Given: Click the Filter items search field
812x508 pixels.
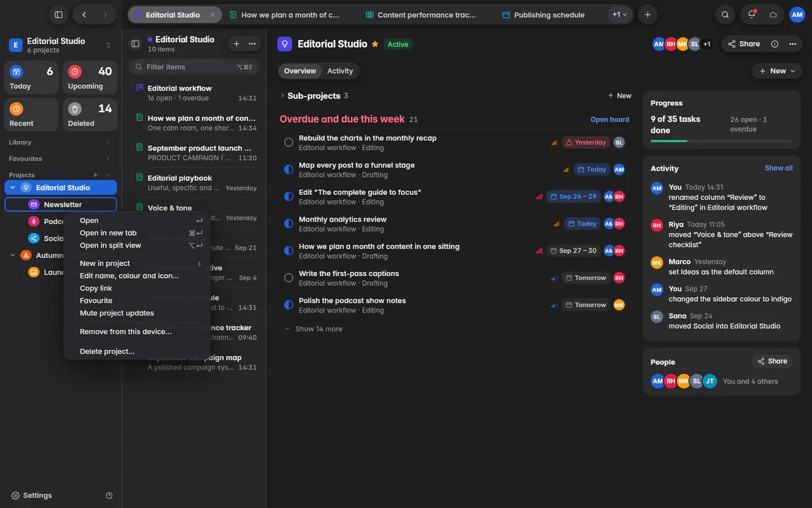Looking at the screenshot, I should point(194,67).
